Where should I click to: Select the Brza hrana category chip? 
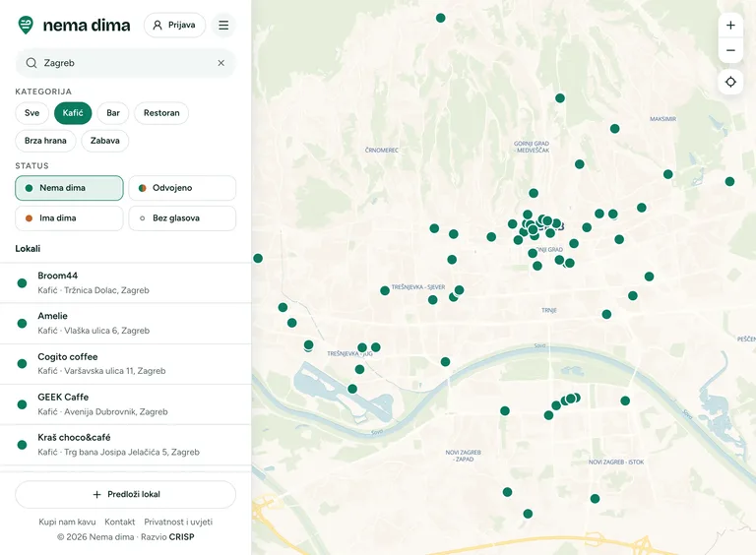(45, 141)
